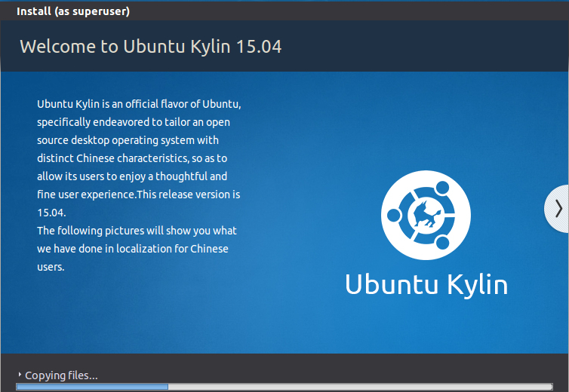The height and width of the screenshot is (392, 569).
Task: Click the "Copying files..." status text
Action: click(x=61, y=375)
